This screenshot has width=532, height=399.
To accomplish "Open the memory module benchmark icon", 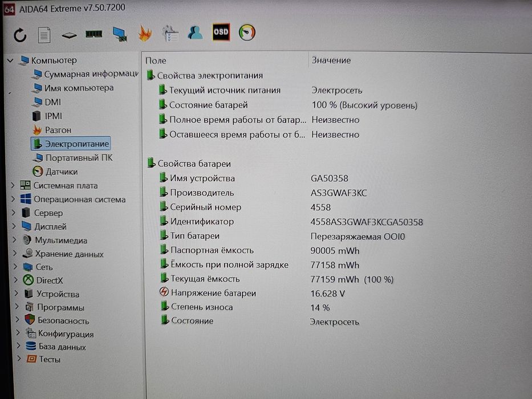I will [94, 34].
